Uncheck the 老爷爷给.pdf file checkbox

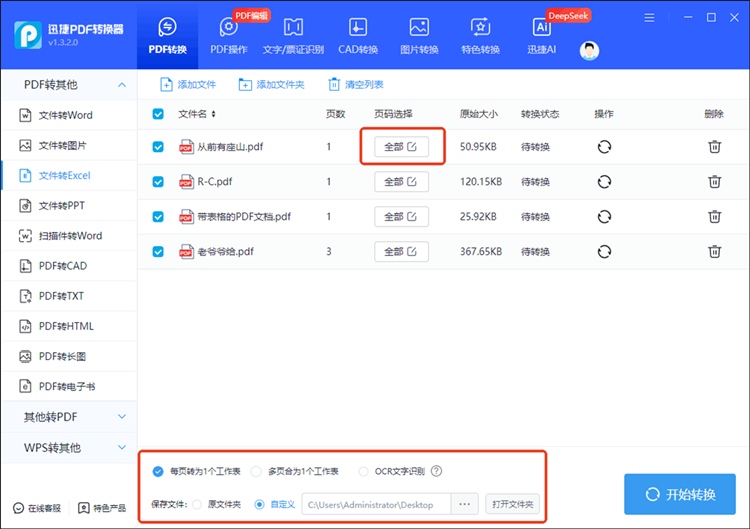158,251
